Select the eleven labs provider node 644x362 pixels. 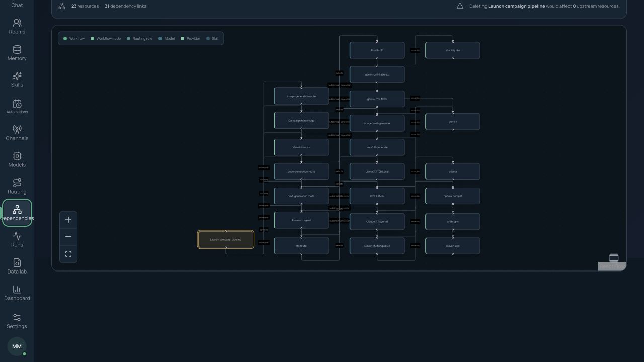point(453,246)
